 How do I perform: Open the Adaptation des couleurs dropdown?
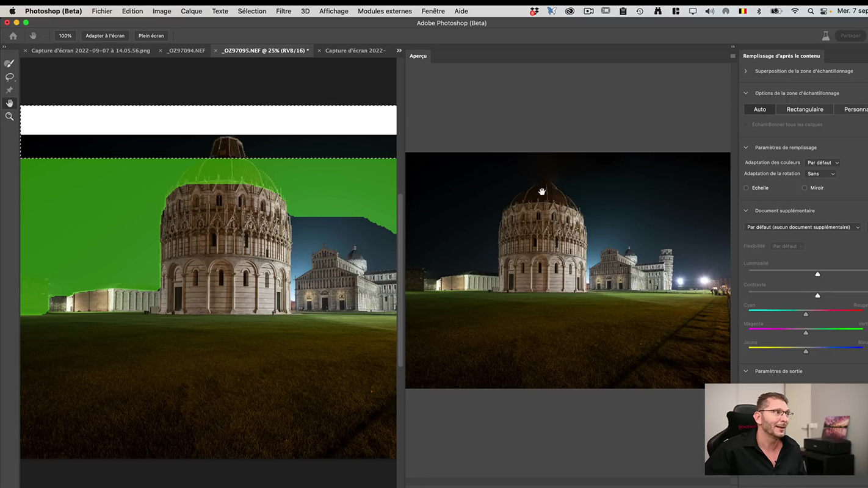tap(822, 163)
